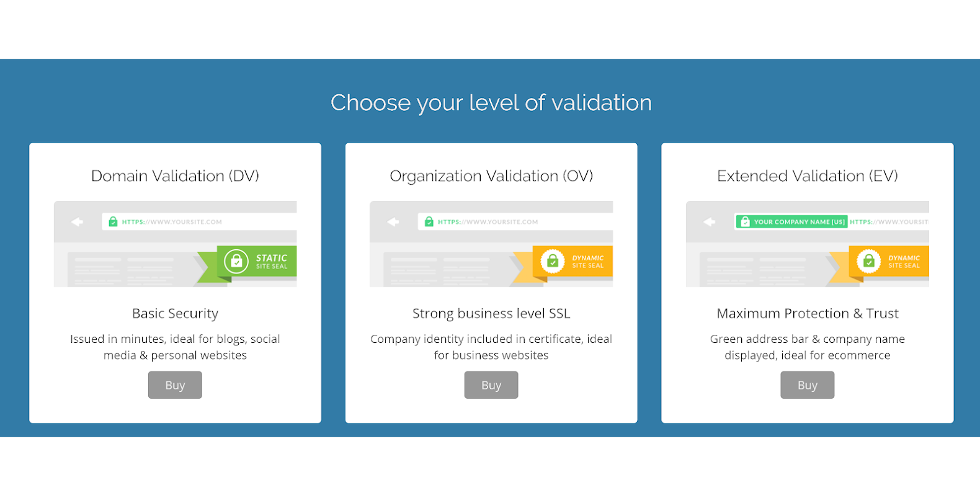Screen dimensions: 980x496
Task: Click Buy for Extended Validation (EV)
Action: pos(807,385)
